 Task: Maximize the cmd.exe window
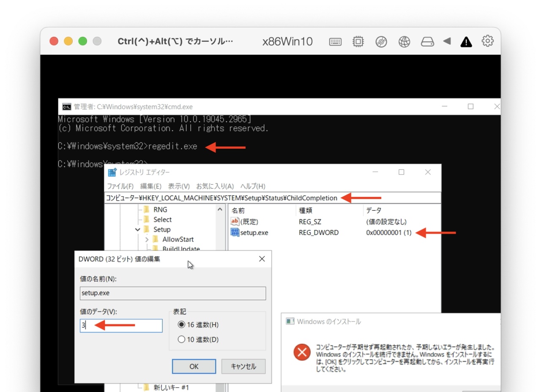pyautogui.click(x=470, y=106)
